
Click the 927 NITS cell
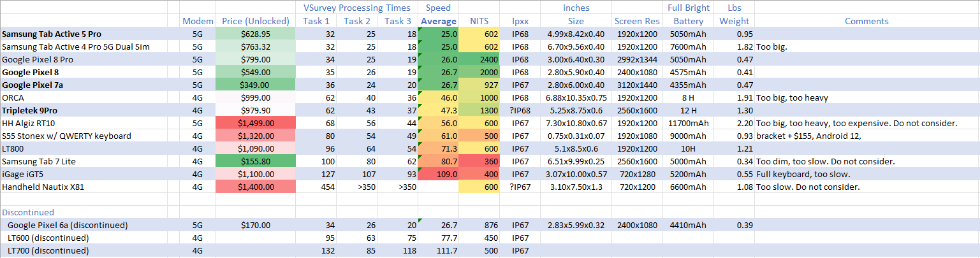(x=478, y=85)
